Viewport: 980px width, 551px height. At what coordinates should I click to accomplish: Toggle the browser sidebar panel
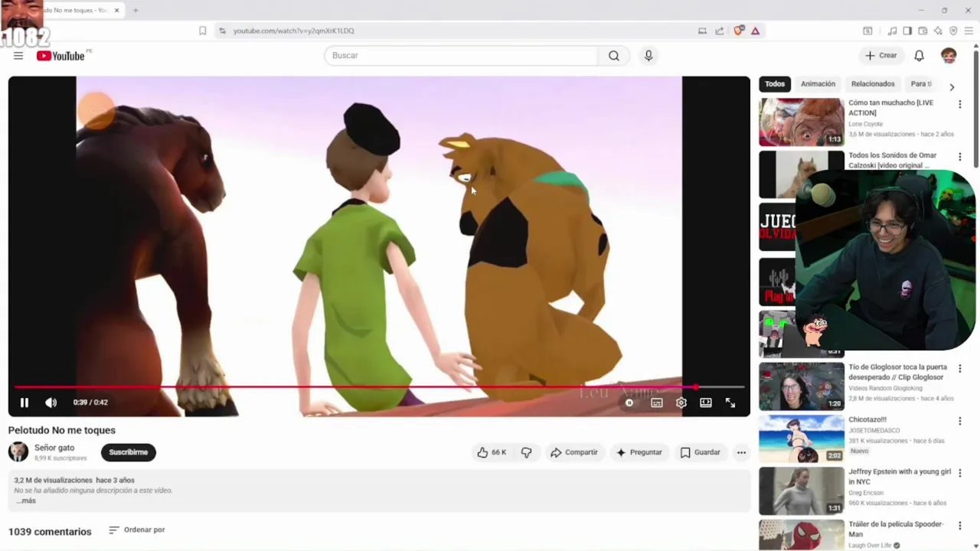[x=907, y=31]
